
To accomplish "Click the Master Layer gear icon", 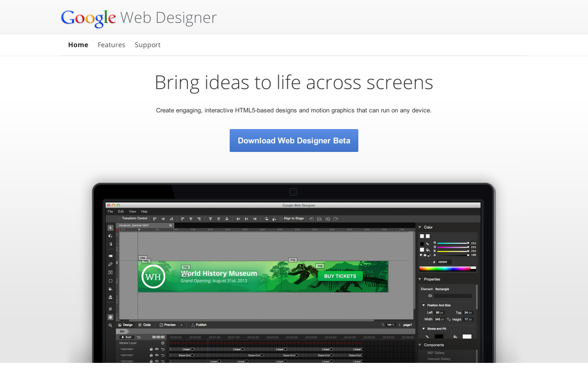I will (x=163, y=343).
